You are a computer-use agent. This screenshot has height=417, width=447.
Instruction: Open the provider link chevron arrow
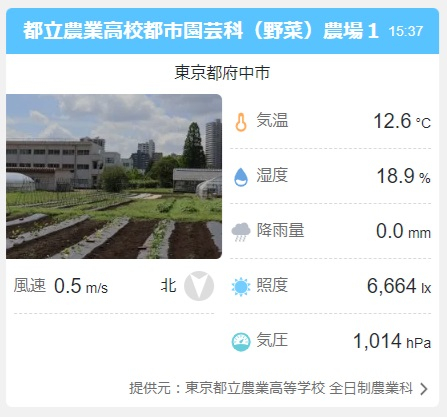[x=424, y=389]
